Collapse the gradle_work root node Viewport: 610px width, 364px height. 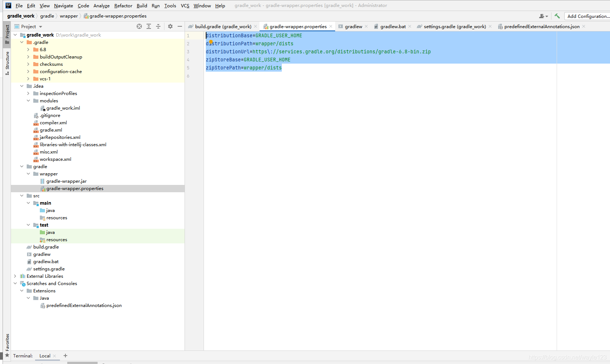coord(15,35)
